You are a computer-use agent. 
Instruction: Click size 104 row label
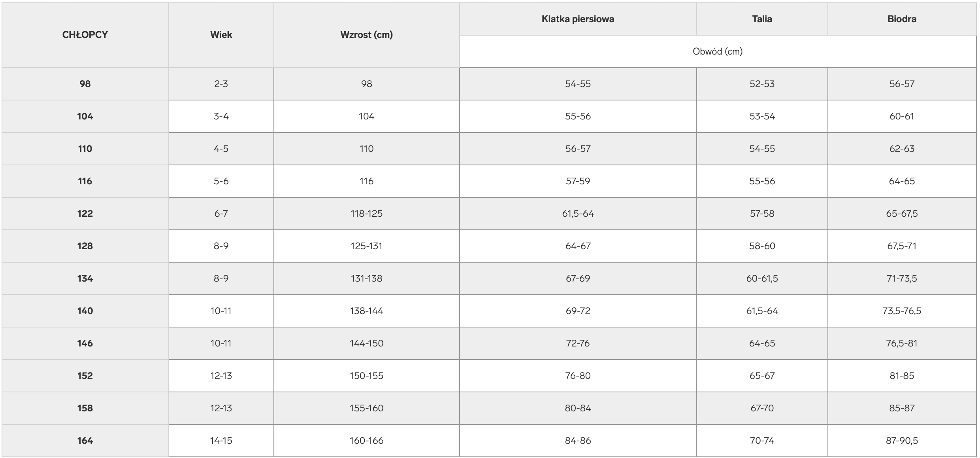85,116
